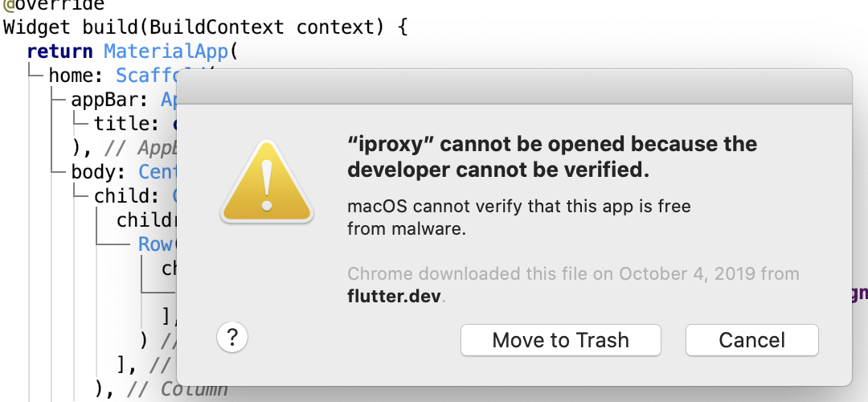Click the // Column closing comment

point(182,389)
